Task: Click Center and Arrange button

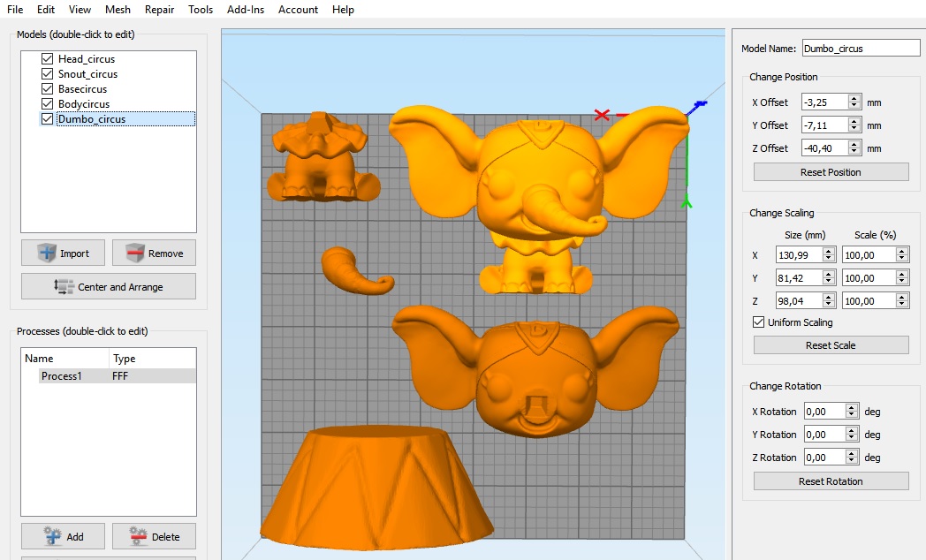Action: tap(109, 287)
